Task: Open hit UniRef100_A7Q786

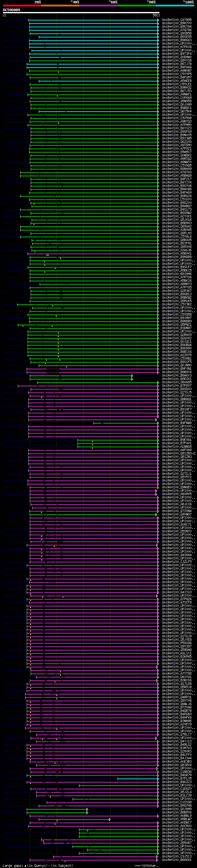Action: click(x=177, y=30)
